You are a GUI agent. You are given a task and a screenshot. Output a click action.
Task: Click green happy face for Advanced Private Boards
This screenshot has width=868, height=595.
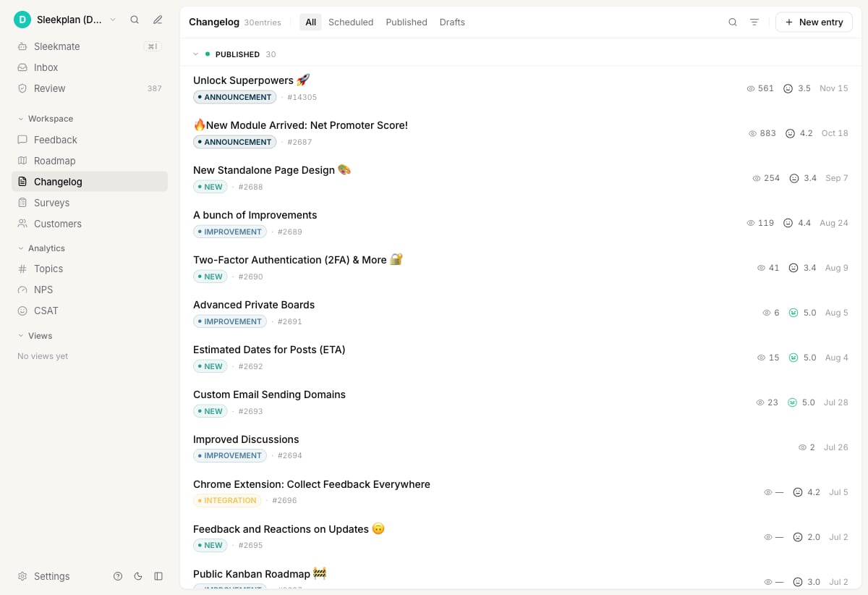click(x=793, y=313)
